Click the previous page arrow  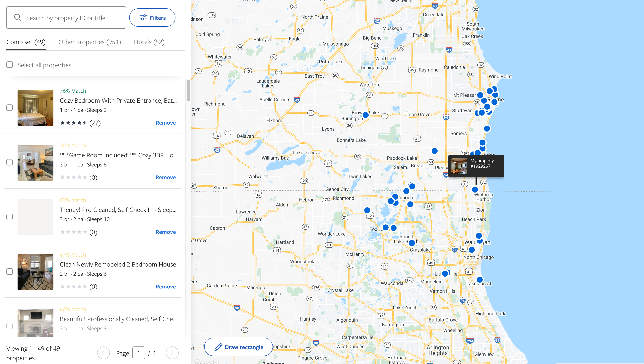coord(103,353)
